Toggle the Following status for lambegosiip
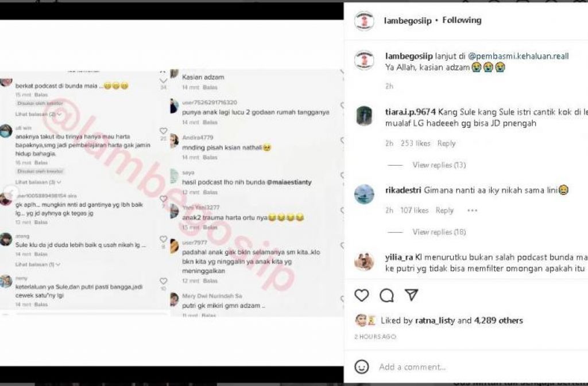 (462, 20)
